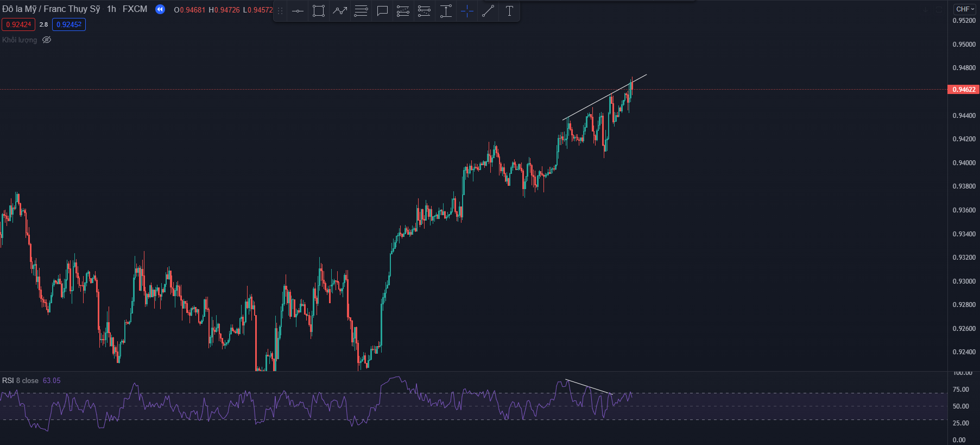
Task: Click the RSI 8 close indicator label
Action: click(x=20, y=380)
